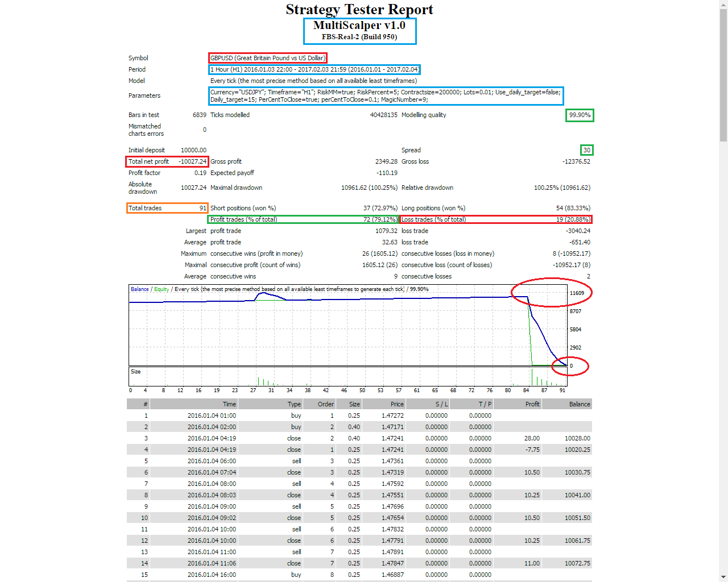Click the Time column header
This screenshot has width=728, height=582.
click(229, 404)
